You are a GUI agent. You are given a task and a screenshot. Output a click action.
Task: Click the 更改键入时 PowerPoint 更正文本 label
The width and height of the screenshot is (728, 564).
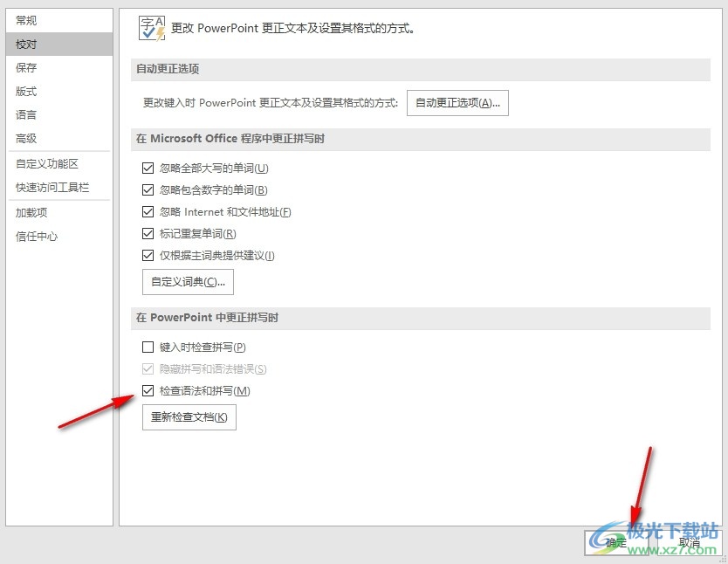(x=271, y=103)
